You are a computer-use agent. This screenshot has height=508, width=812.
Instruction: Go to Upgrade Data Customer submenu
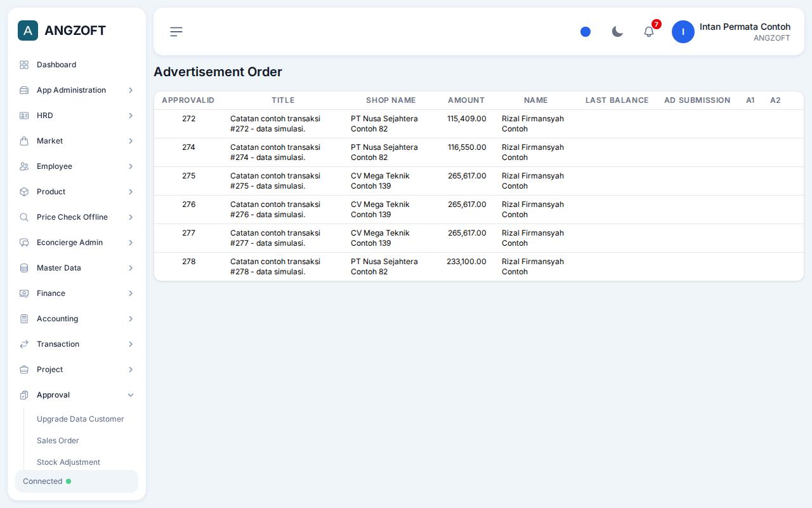point(81,419)
